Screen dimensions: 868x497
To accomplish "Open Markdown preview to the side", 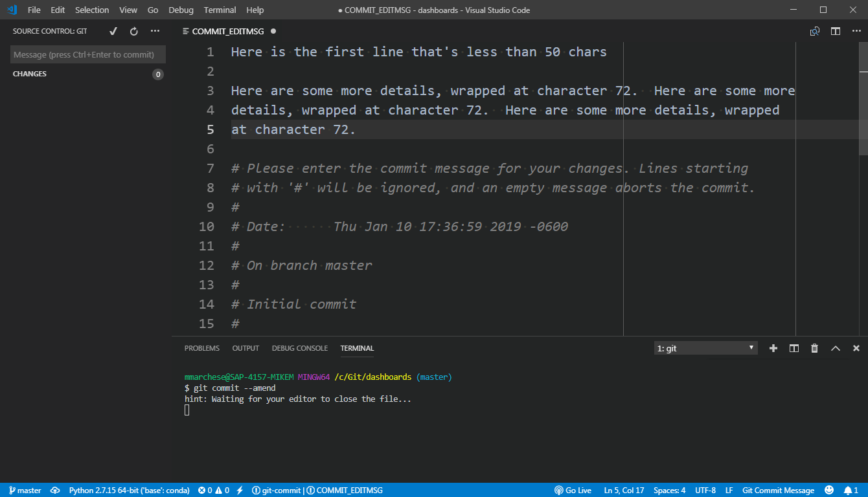I will point(814,30).
